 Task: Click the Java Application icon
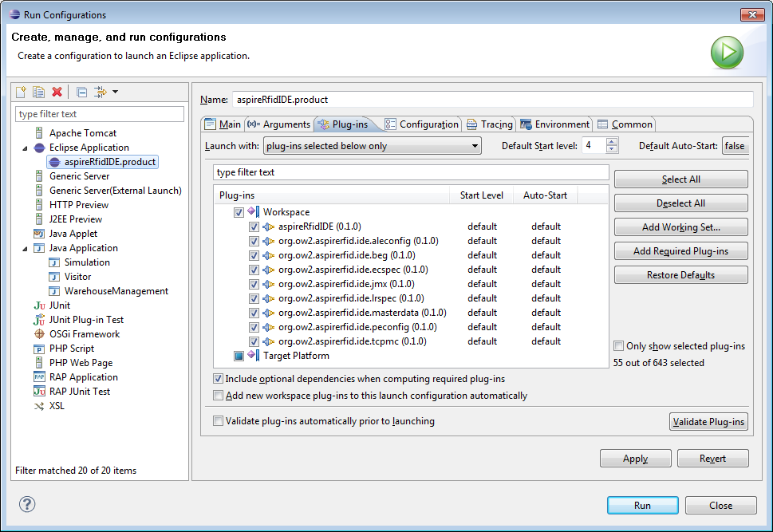(39, 248)
